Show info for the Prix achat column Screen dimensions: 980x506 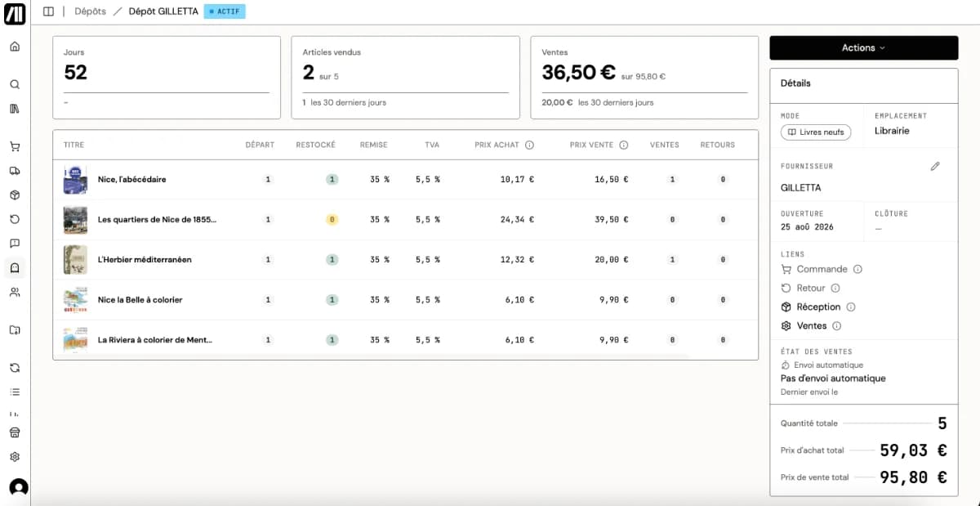tap(529, 145)
